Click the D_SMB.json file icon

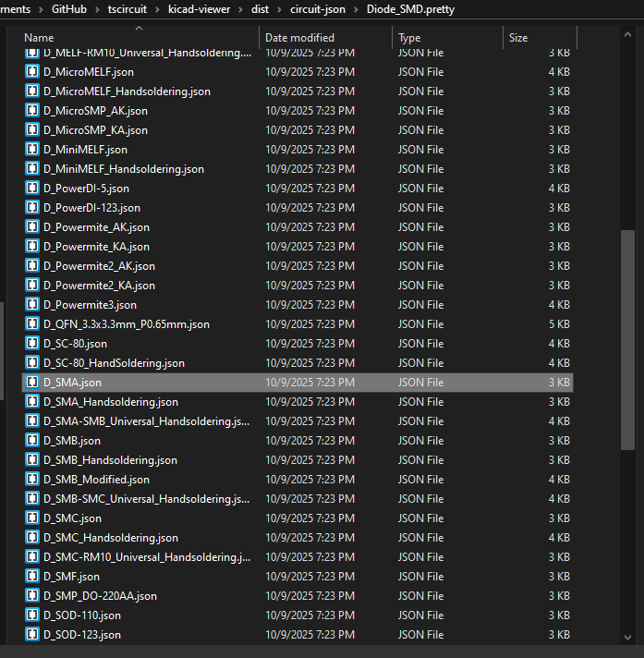[32, 441]
